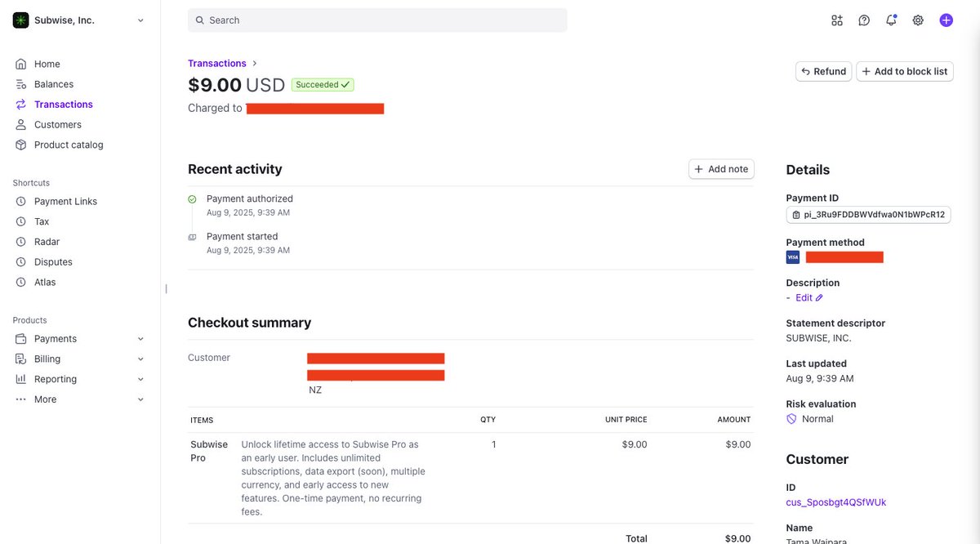980x544 pixels.
Task: Click the purple plus create button
Action: coord(946,20)
